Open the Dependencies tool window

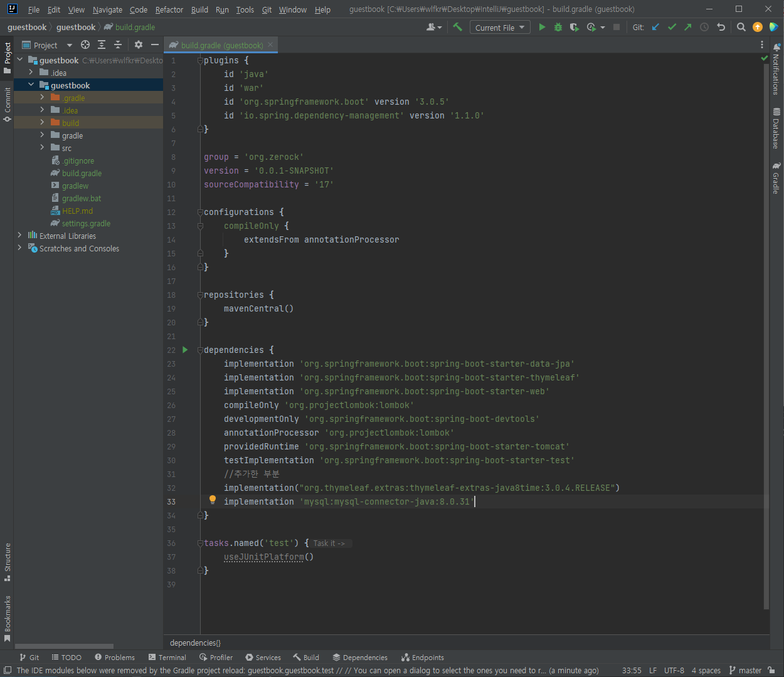pyautogui.click(x=360, y=657)
